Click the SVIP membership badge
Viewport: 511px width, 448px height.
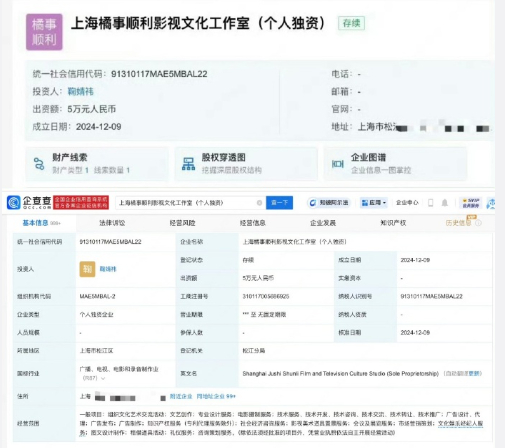470,203
